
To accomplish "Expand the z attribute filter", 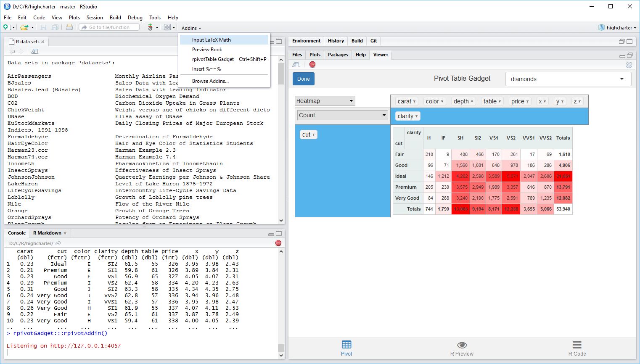I will (579, 101).
